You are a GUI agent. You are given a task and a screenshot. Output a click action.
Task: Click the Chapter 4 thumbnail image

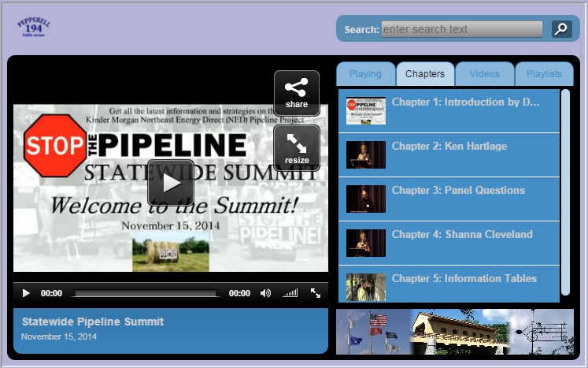point(365,243)
